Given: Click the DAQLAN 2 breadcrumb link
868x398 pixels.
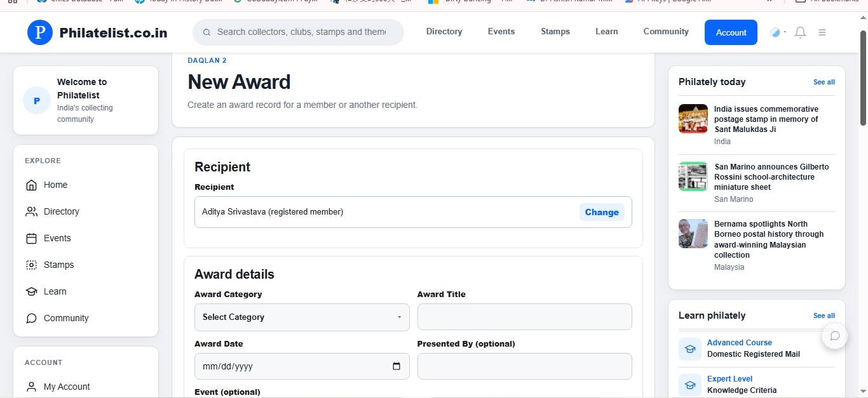Looking at the screenshot, I should [x=207, y=60].
